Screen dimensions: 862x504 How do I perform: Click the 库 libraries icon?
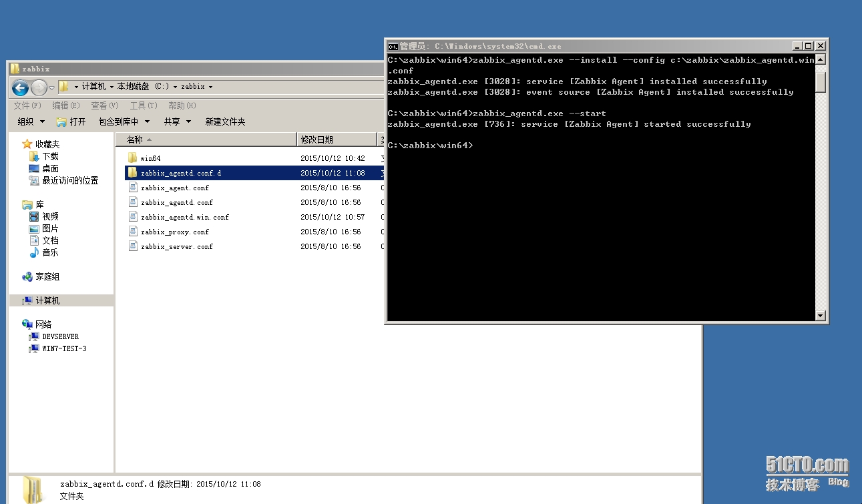pos(27,204)
